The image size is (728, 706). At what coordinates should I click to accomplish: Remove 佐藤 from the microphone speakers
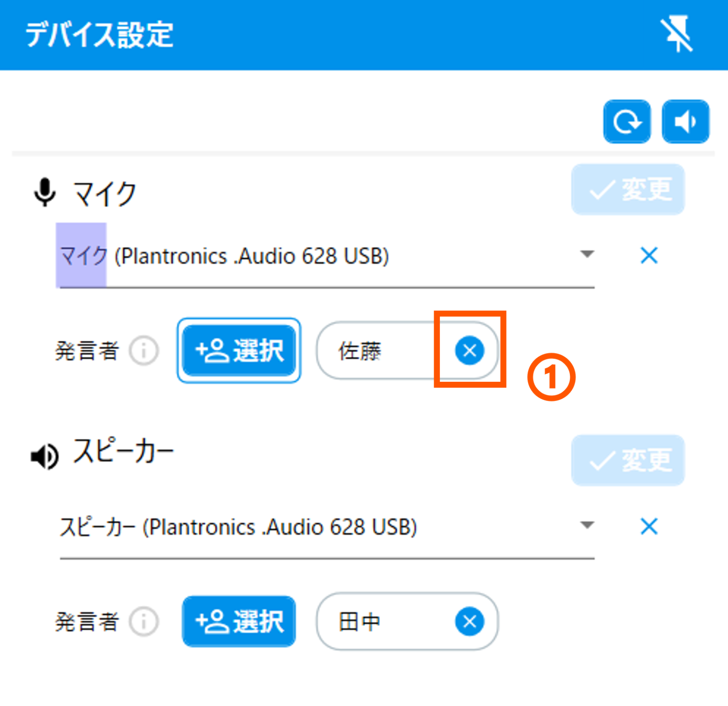click(x=470, y=350)
